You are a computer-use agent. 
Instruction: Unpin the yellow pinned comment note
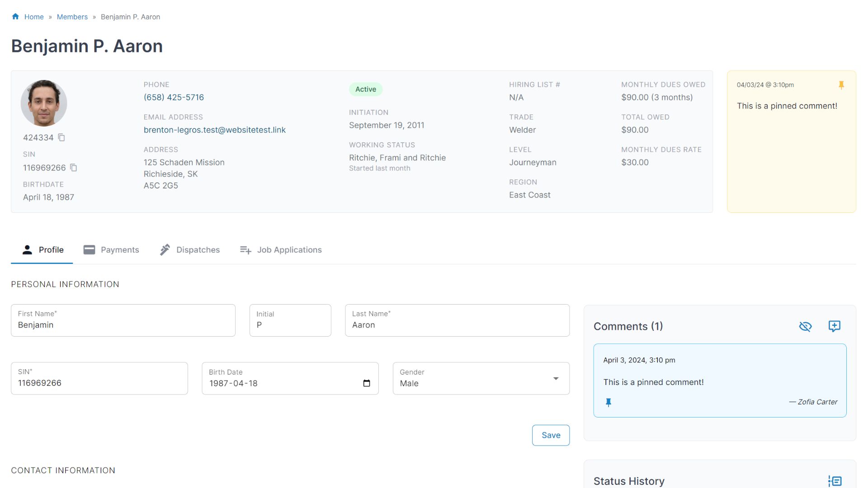[x=841, y=85]
